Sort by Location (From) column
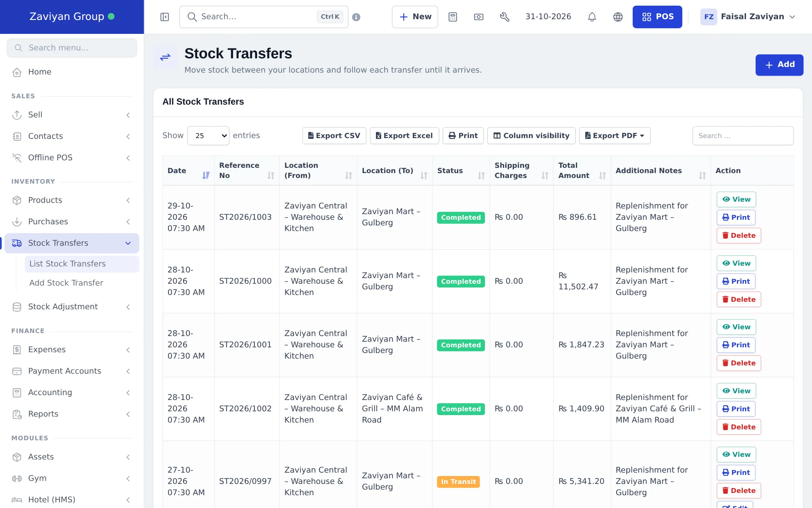 (318, 170)
